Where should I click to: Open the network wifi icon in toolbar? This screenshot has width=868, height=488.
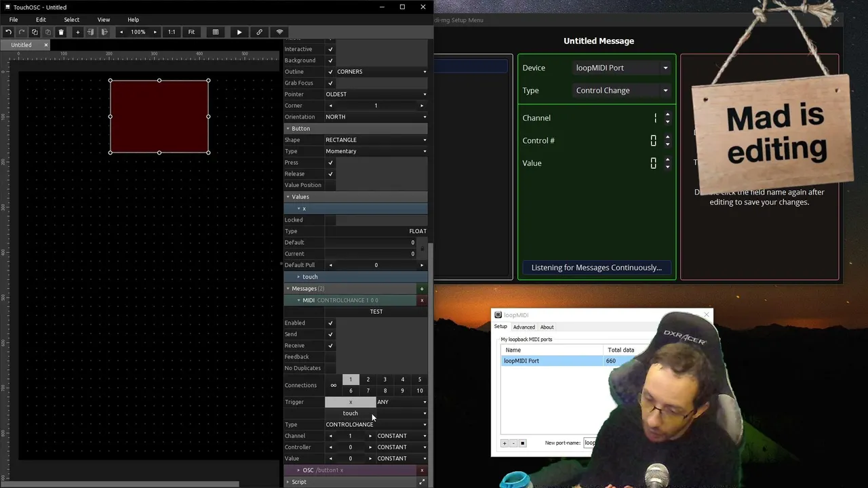click(279, 32)
